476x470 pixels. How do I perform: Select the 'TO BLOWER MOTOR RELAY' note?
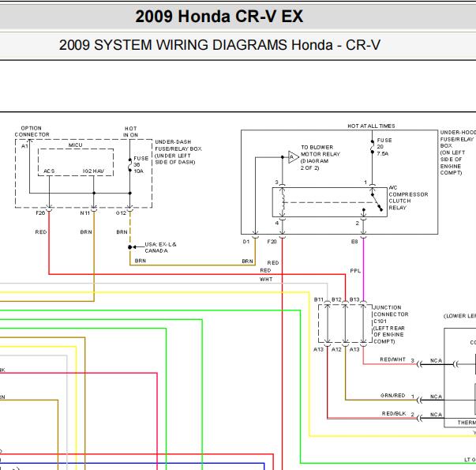[x=320, y=157]
